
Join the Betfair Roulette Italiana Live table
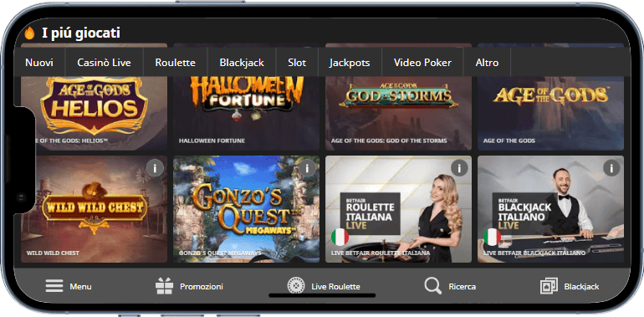tap(398, 209)
